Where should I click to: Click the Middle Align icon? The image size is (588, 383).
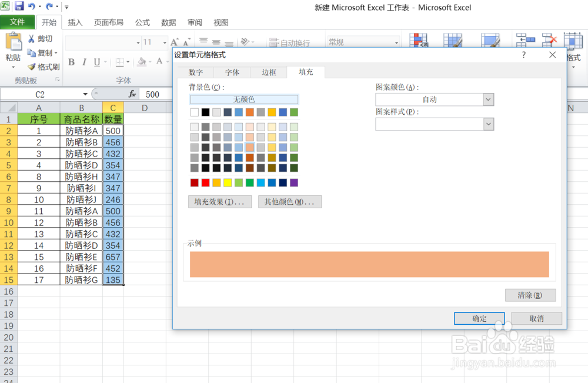[x=216, y=42]
